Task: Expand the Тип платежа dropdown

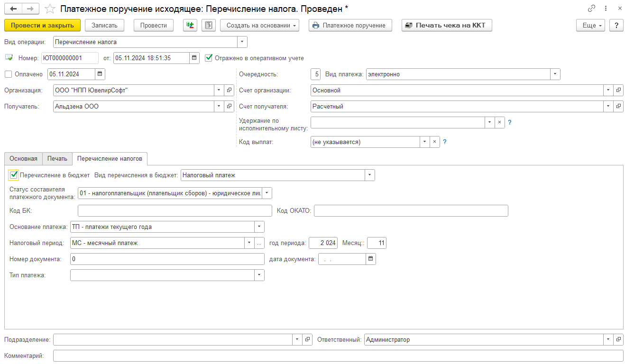Action: 259,275
